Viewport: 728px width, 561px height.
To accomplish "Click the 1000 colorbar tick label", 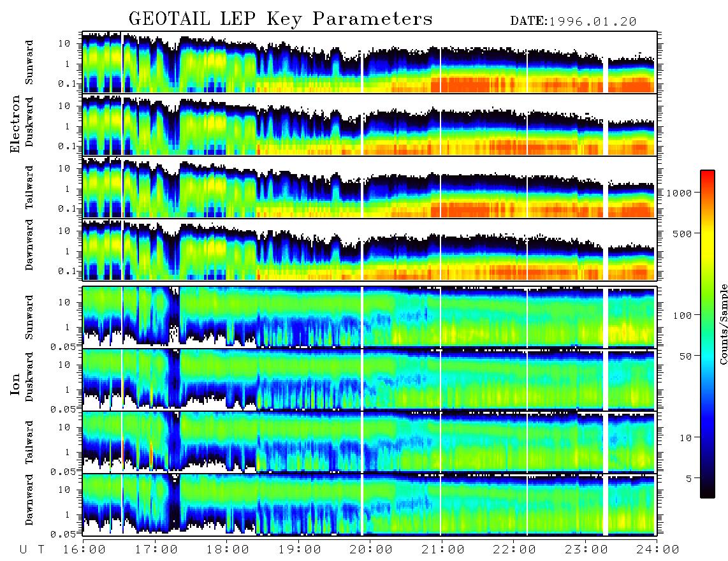I will tap(679, 193).
